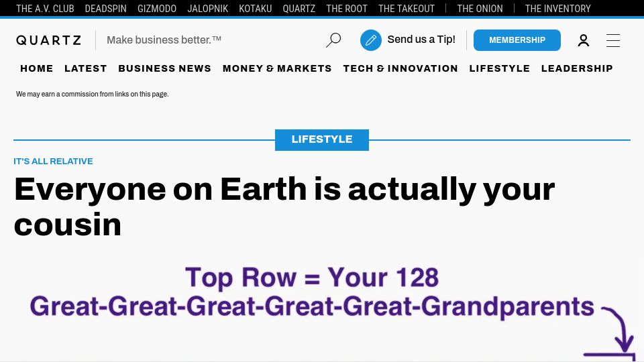Open the Latest section
Image resolution: width=644 pixels, height=362 pixels.
[x=85, y=68]
